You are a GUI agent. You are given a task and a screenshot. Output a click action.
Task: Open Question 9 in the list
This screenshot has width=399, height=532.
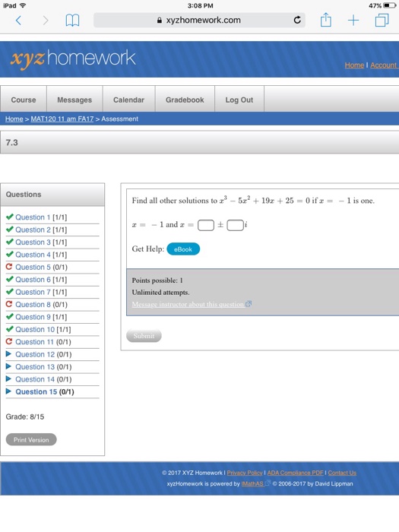33,317
